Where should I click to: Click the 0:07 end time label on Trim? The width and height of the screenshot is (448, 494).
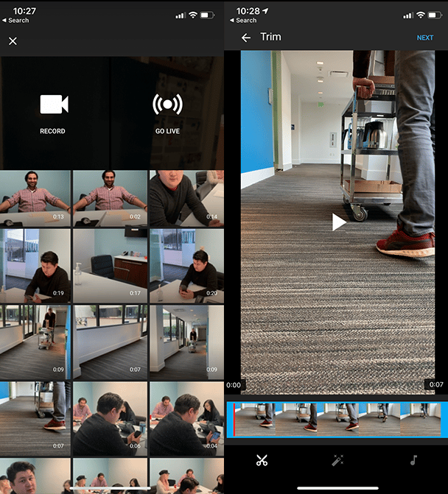(x=436, y=384)
